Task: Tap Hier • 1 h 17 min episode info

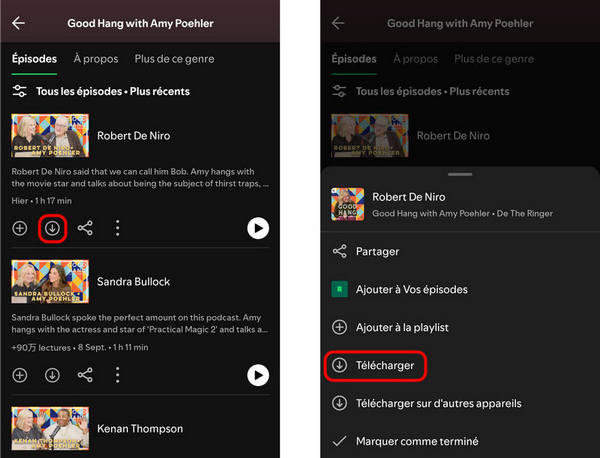Action: 42,201
